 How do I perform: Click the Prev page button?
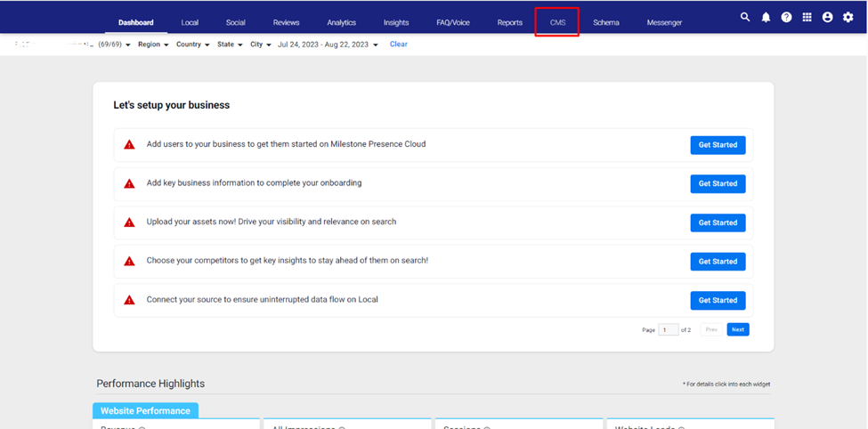point(711,329)
